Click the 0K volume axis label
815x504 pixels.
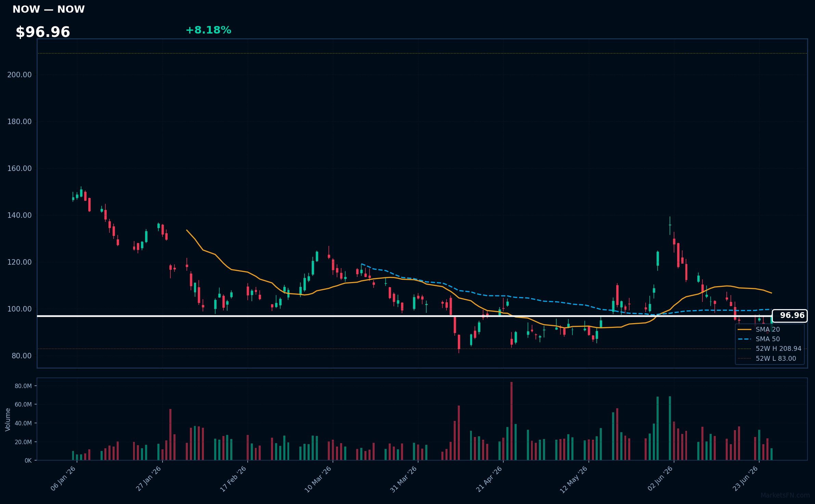pos(28,461)
